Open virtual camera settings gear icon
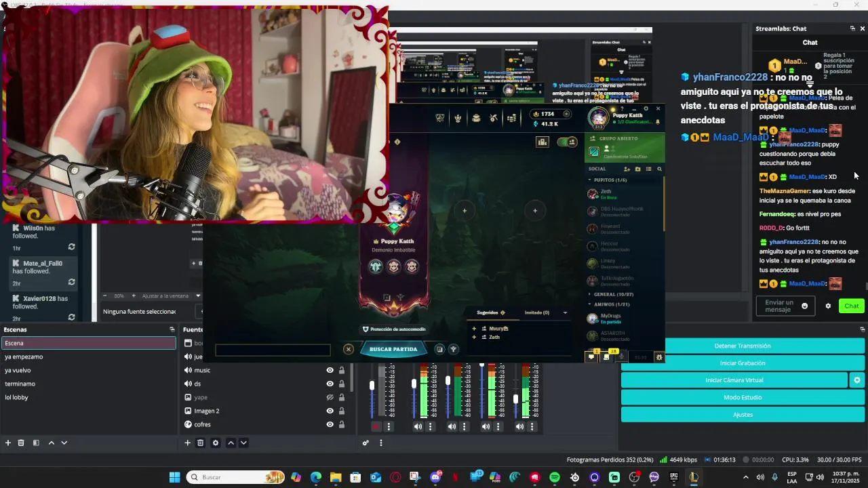The height and width of the screenshot is (488, 868). [x=857, y=380]
